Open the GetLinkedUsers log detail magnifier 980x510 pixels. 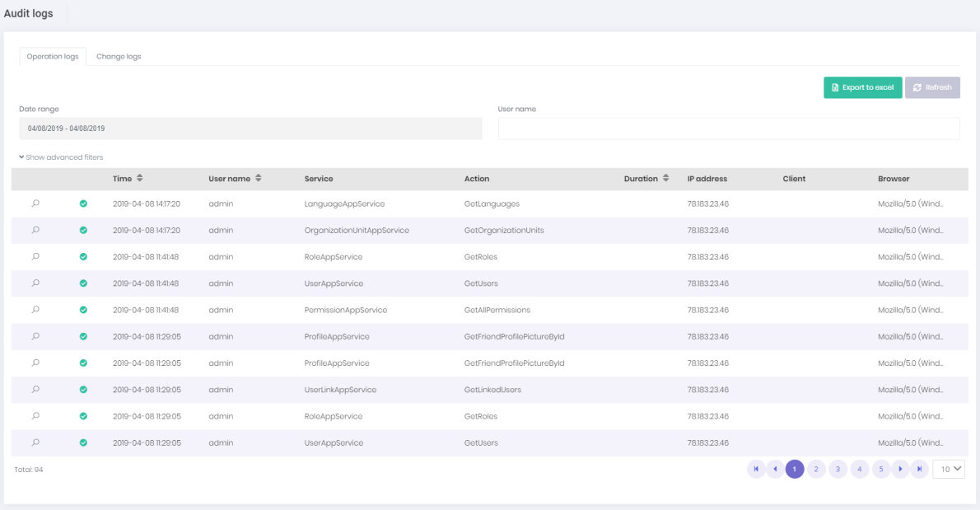coord(35,389)
